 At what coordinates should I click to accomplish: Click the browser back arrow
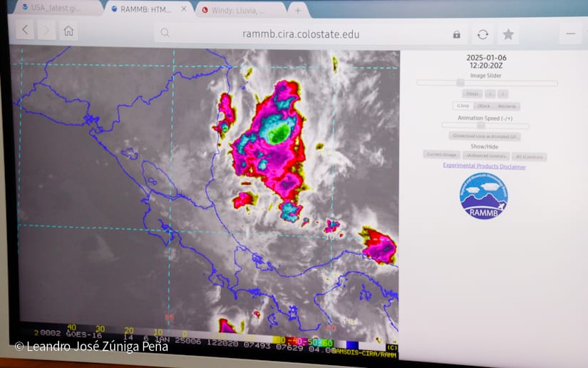[x=25, y=31]
